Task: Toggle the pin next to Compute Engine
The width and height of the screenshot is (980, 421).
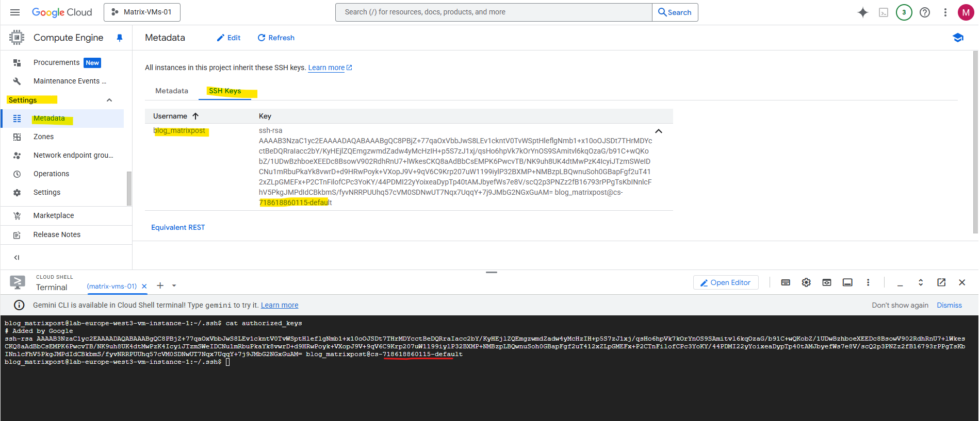Action: pyautogui.click(x=120, y=38)
